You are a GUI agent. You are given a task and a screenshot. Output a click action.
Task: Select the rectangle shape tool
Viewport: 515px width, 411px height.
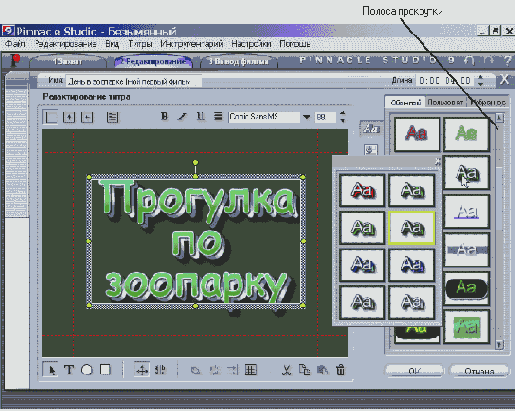(105, 370)
